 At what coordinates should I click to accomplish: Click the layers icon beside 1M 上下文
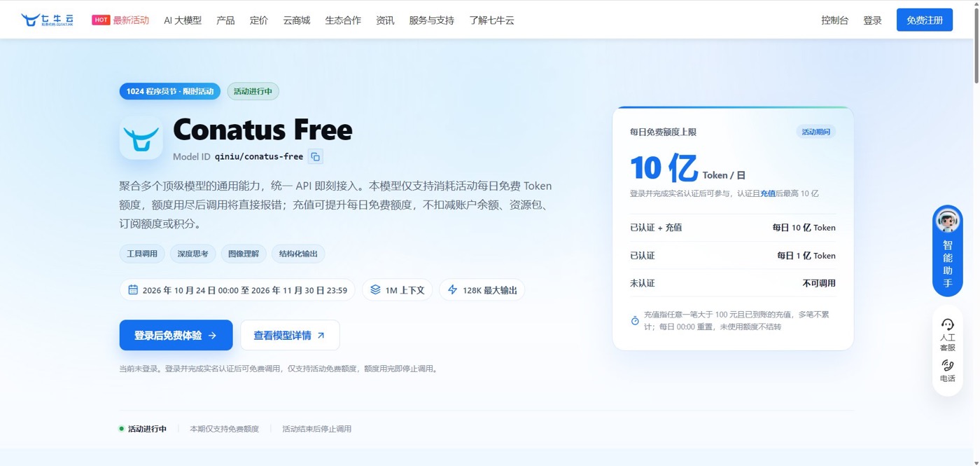coord(375,289)
